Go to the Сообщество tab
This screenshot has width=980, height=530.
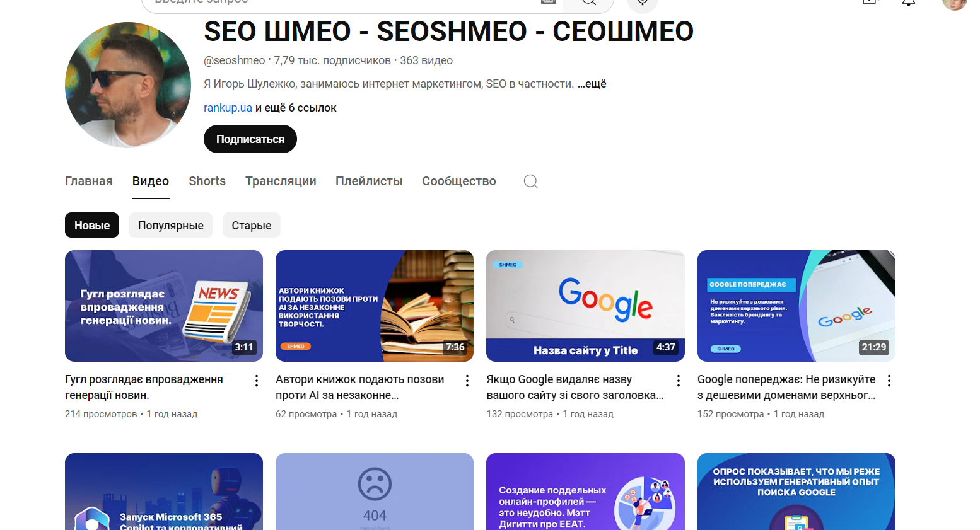coord(459,181)
